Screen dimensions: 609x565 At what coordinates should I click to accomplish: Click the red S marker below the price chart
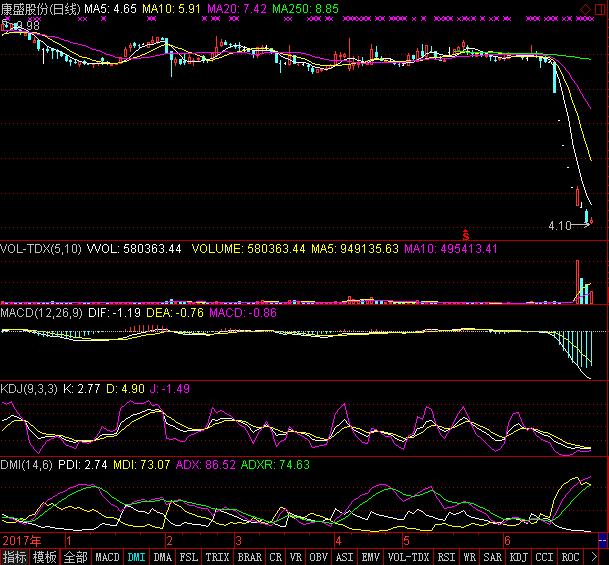click(466, 235)
